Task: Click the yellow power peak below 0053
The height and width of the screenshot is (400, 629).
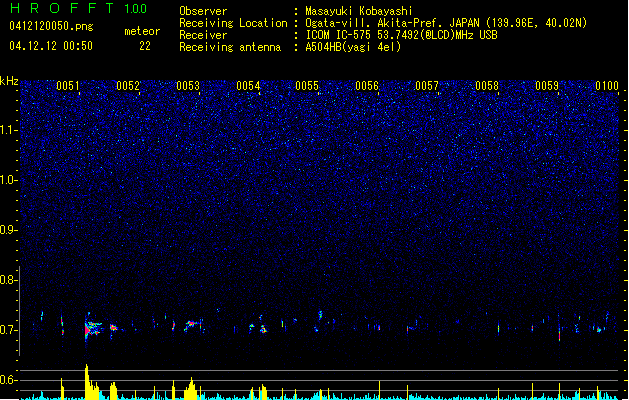Action: tap(191, 388)
